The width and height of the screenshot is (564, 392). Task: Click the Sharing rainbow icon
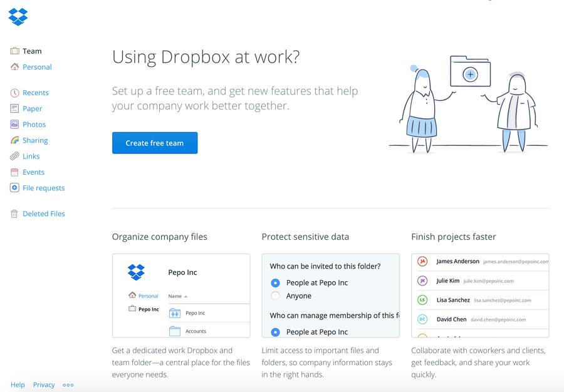(15, 140)
